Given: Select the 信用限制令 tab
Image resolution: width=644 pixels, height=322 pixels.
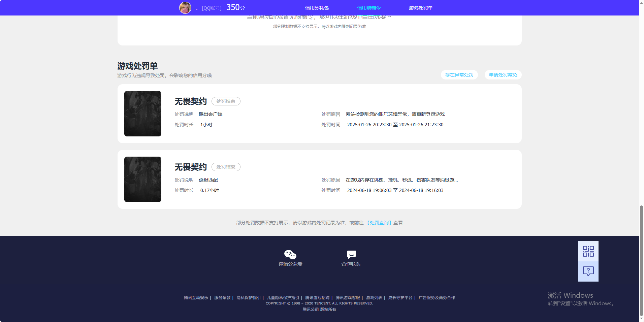Looking at the screenshot, I should point(368,7).
